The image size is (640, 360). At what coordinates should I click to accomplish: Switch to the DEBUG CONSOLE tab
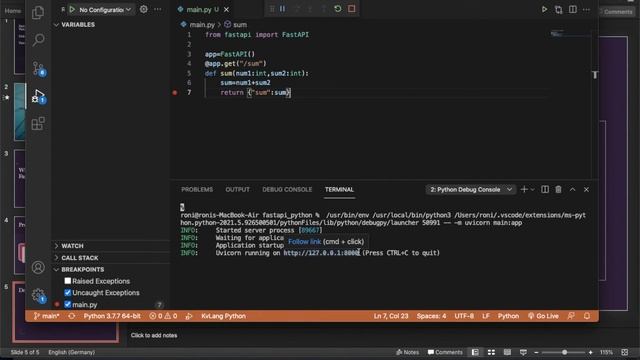point(287,189)
